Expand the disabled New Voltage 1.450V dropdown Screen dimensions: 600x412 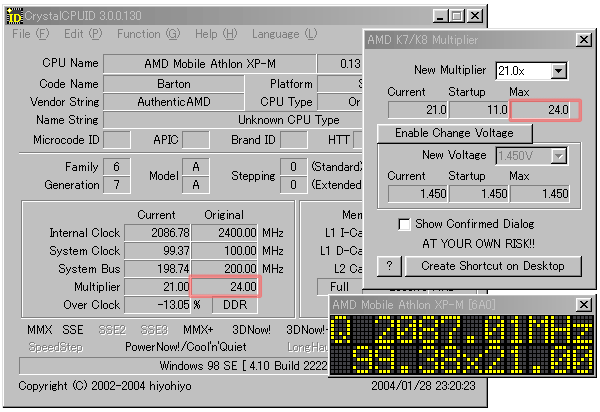(559, 156)
